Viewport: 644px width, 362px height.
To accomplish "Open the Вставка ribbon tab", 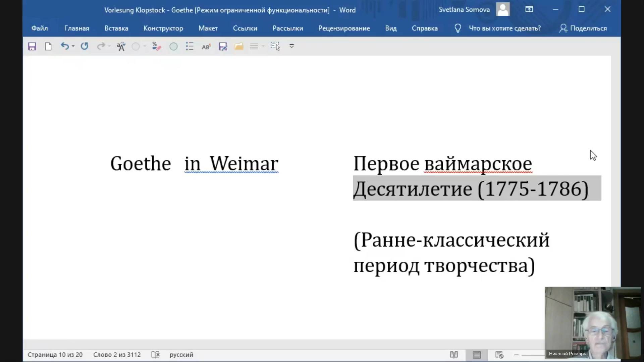I will [116, 28].
